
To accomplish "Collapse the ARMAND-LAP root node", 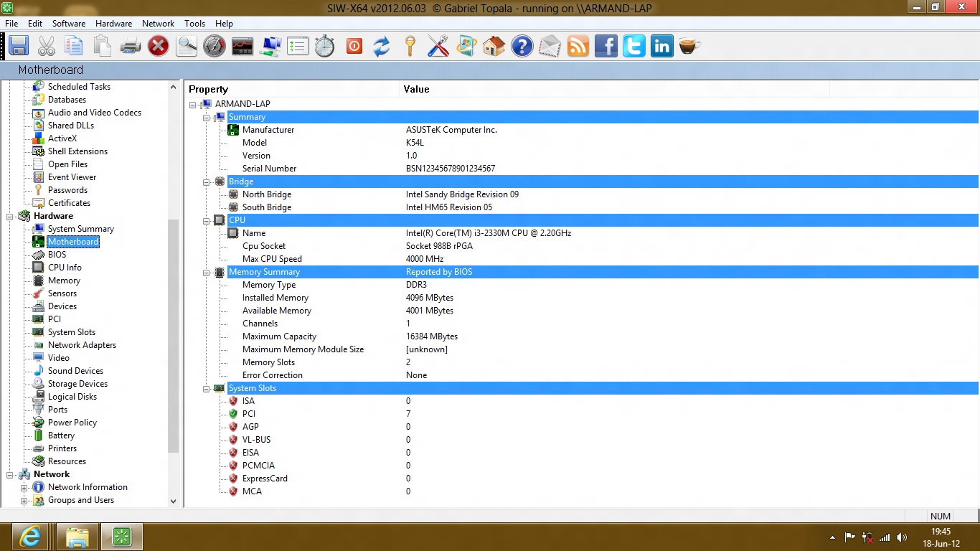I will pyautogui.click(x=192, y=104).
